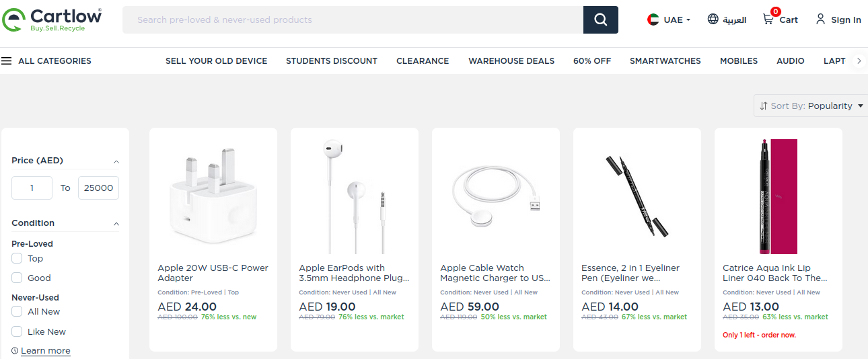Go to the Smartwatches category
Screen dimensions: 868x359
click(x=665, y=61)
